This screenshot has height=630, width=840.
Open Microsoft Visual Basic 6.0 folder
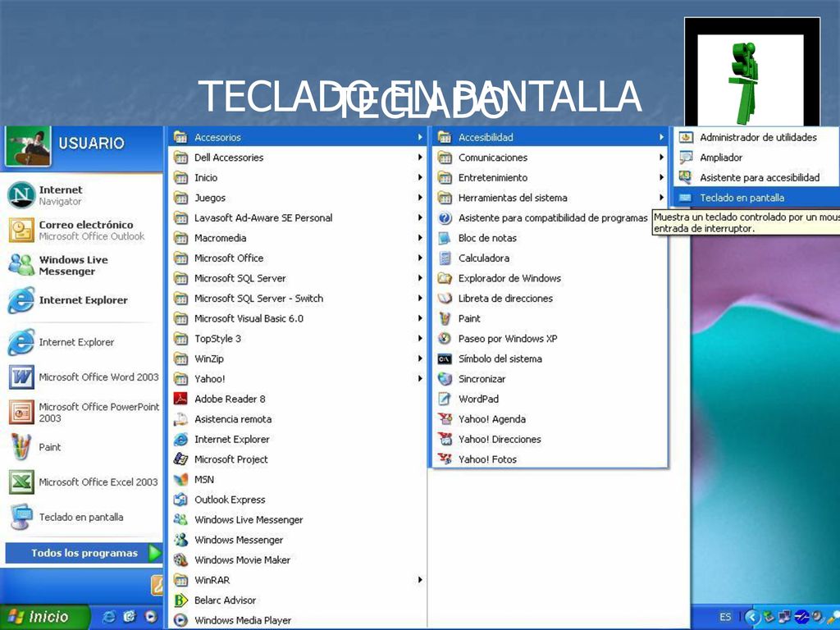tap(298, 319)
